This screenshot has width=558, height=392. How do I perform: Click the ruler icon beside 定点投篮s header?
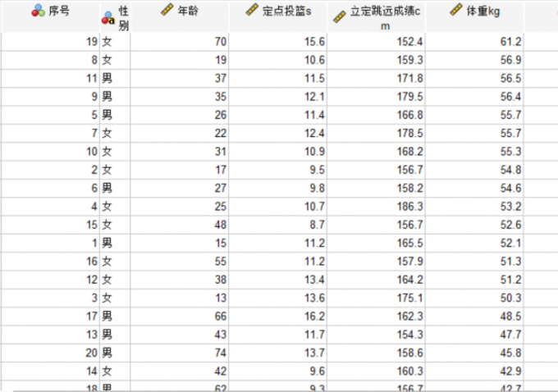point(252,10)
